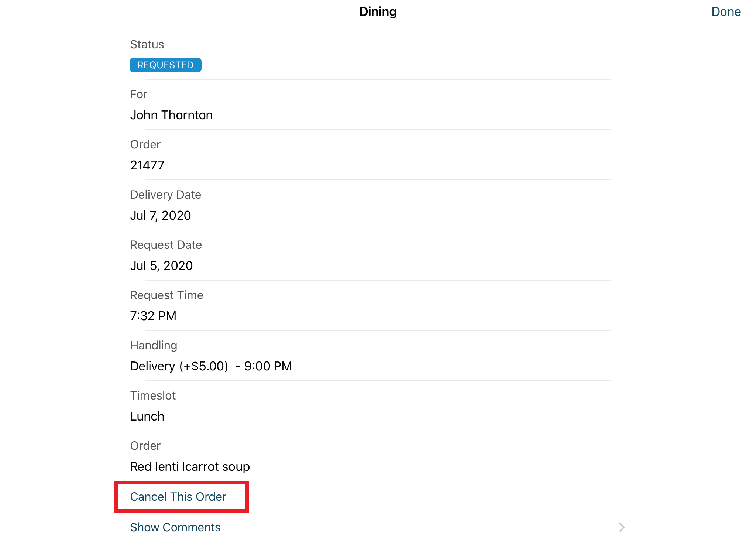
Task: Click the For label
Action: point(138,95)
